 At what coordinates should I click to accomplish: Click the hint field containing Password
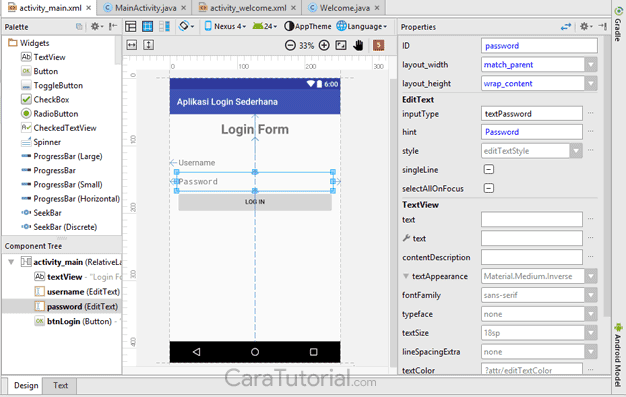[532, 132]
